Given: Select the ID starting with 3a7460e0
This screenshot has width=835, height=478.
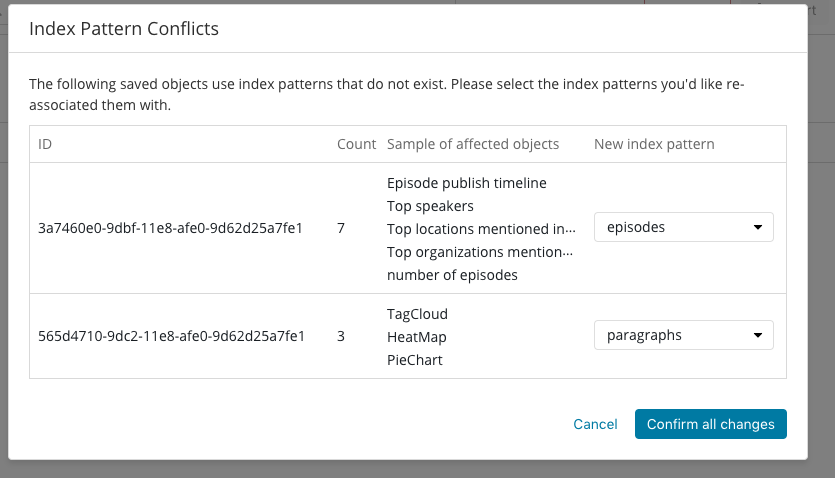Looking at the screenshot, I should click(170, 228).
